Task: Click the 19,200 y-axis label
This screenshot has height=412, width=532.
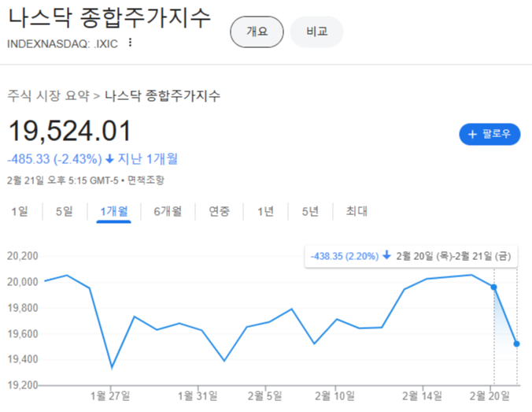Action: [22, 385]
